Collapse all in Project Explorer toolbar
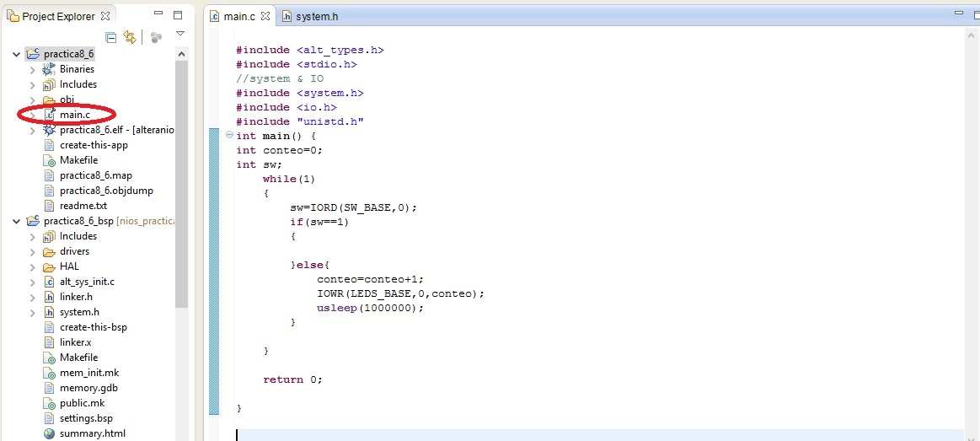Screen dimensions: 980x441 pos(111,38)
